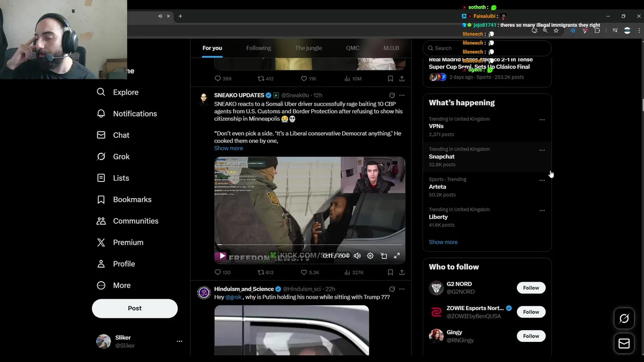The image size is (644, 362).
Task: Click the page scrollbar thumb
Action: [x=642, y=105]
